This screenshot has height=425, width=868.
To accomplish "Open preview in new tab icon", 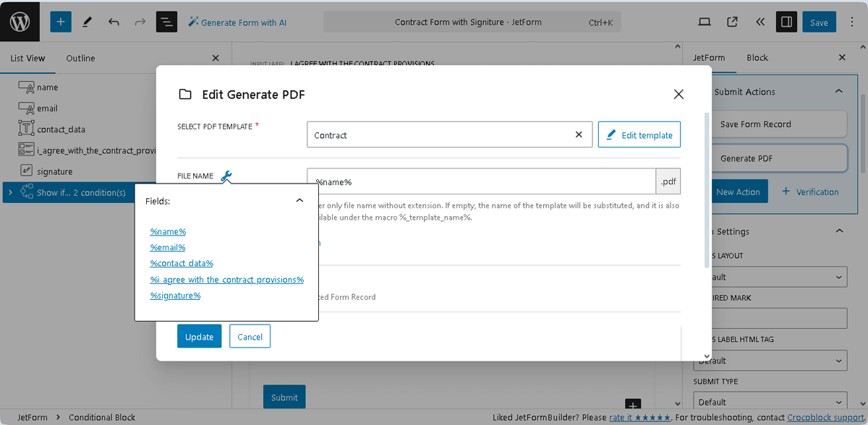I will tap(732, 21).
